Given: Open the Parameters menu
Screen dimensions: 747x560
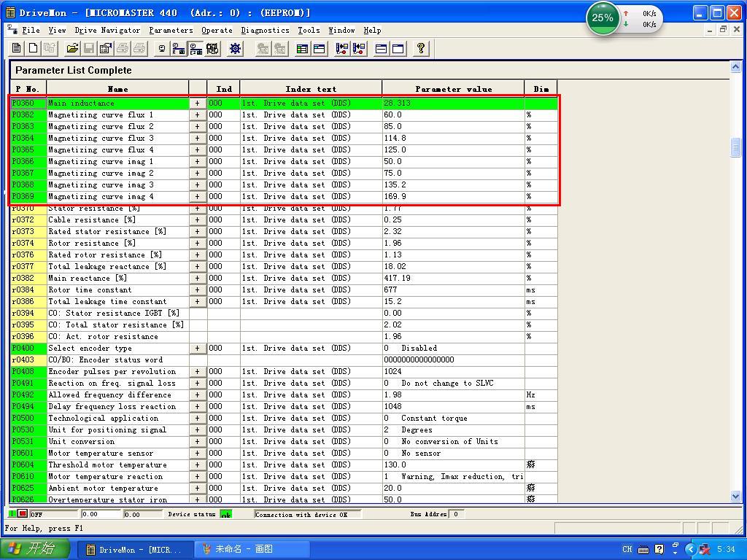Looking at the screenshot, I should click(x=171, y=30).
